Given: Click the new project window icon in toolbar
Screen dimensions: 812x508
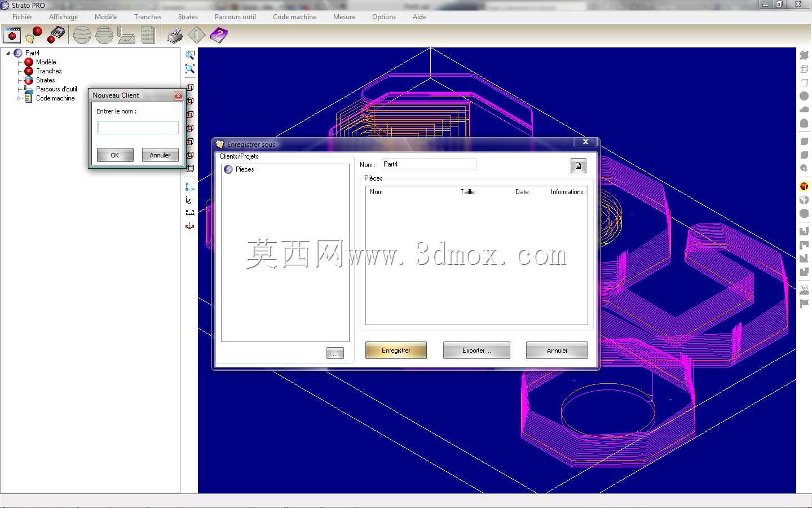Looking at the screenshot, I should 12,35.
